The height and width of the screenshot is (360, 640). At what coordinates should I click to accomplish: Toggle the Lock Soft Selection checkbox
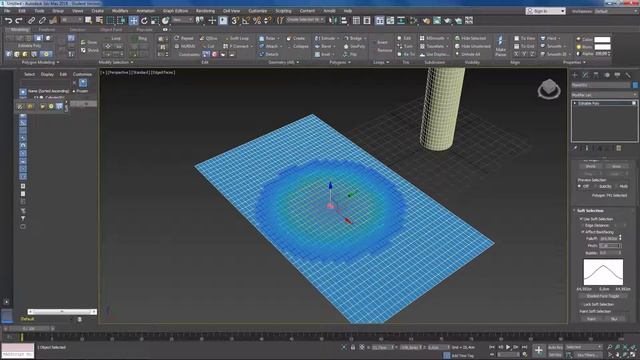(581, 304)
